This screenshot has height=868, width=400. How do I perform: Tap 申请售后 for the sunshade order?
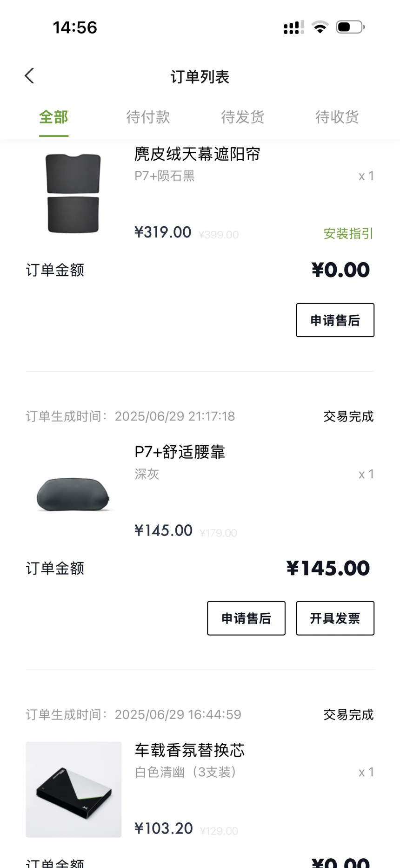[335, 320]
